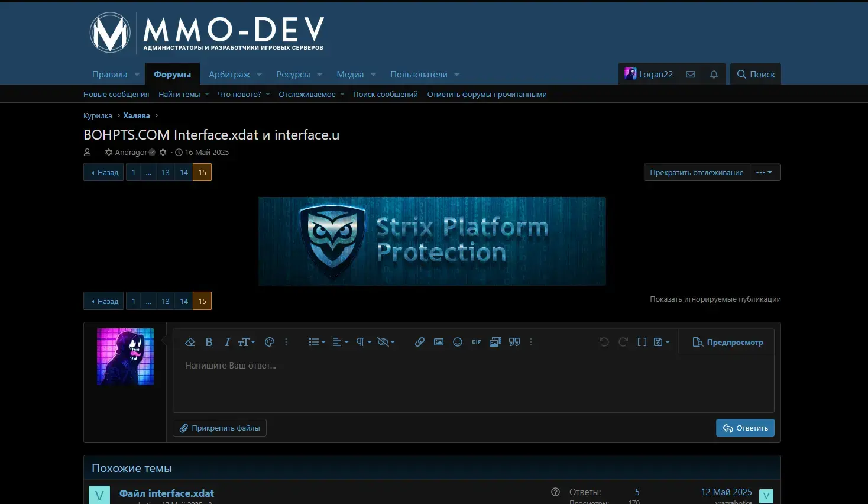
Task: Open the Правила tab
Action: coord(110,75)
